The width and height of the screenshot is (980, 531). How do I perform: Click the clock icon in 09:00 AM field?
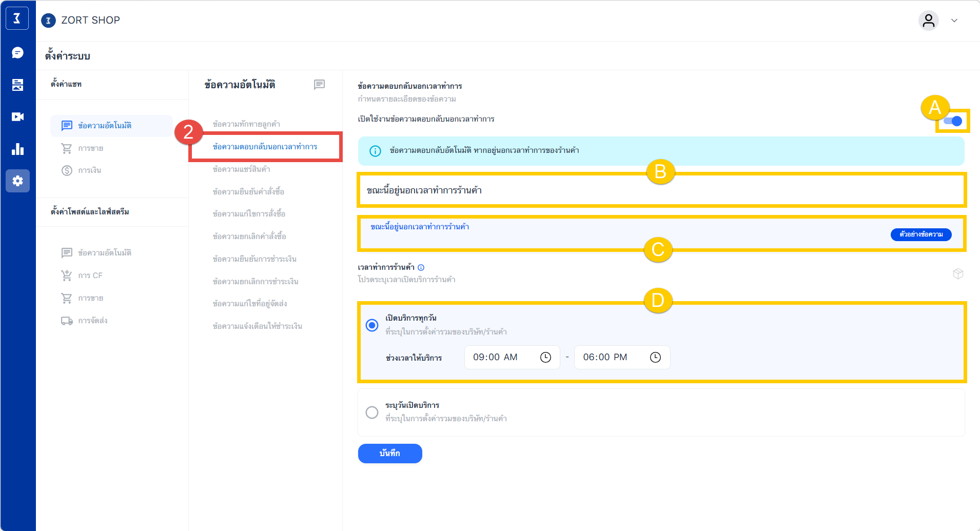click(545, 358)
